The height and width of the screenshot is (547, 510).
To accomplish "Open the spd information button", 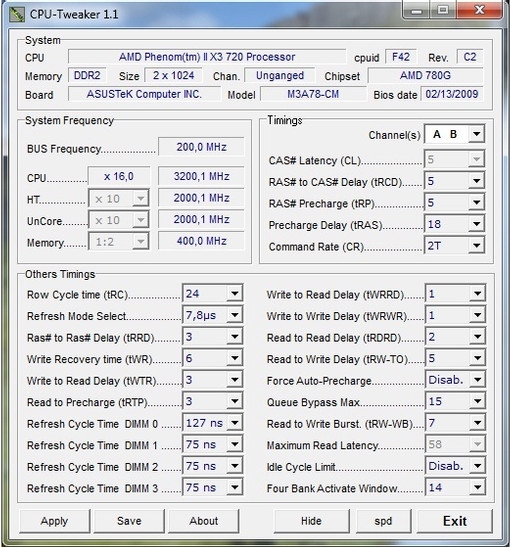I will tap(383, 521).
